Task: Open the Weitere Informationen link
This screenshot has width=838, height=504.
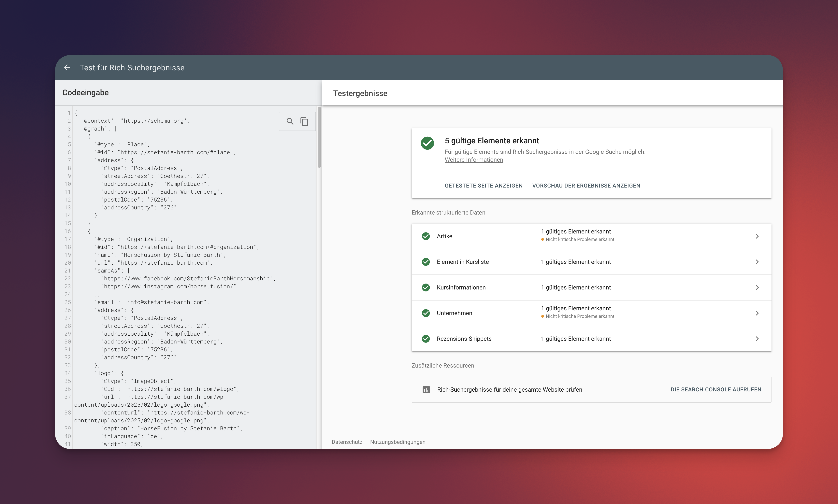Action: click(474, 160)
